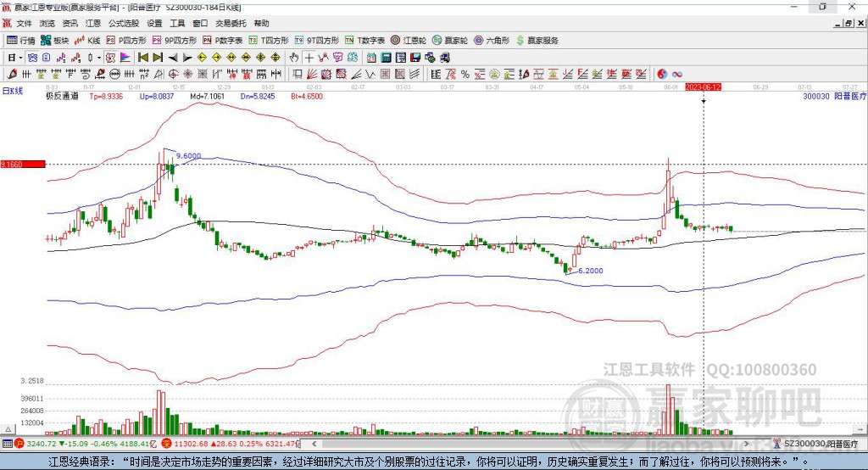Click the up triangle button beside volume panel
Screen dimensions: 868x470
pyautogui.click(x=8, y=429)
